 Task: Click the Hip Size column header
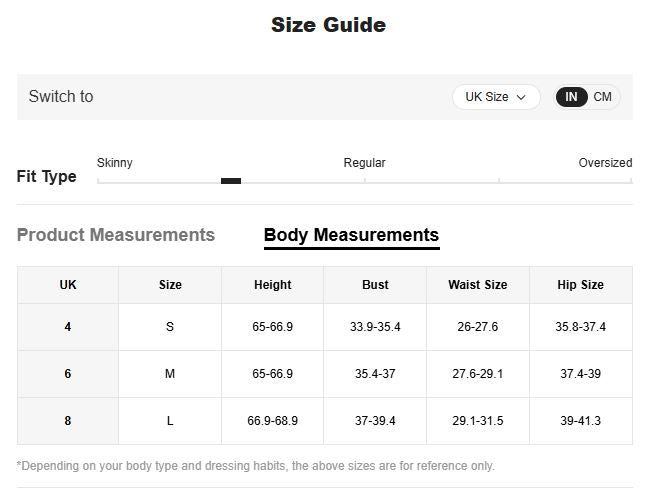click(580, 285)
